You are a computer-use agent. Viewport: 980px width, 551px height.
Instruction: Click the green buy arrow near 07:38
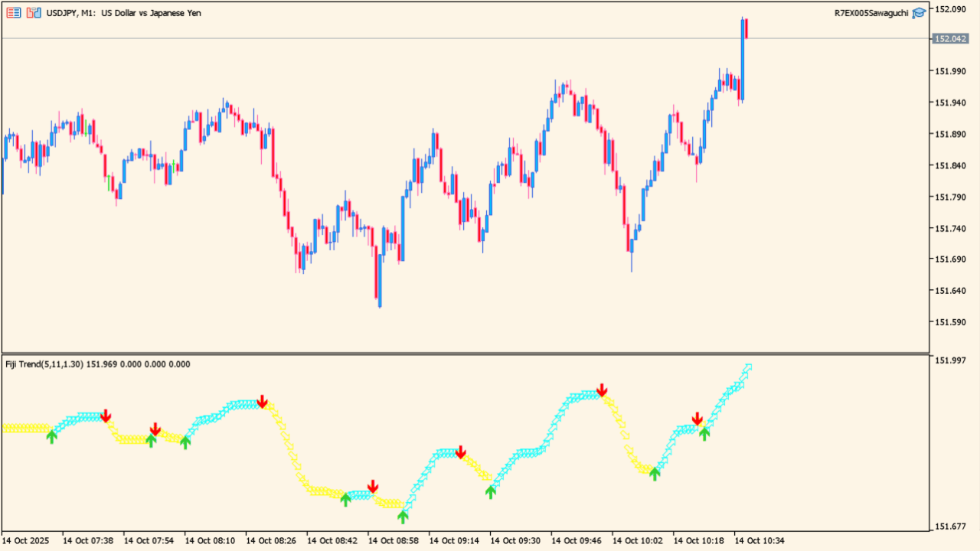click(52, 436)
